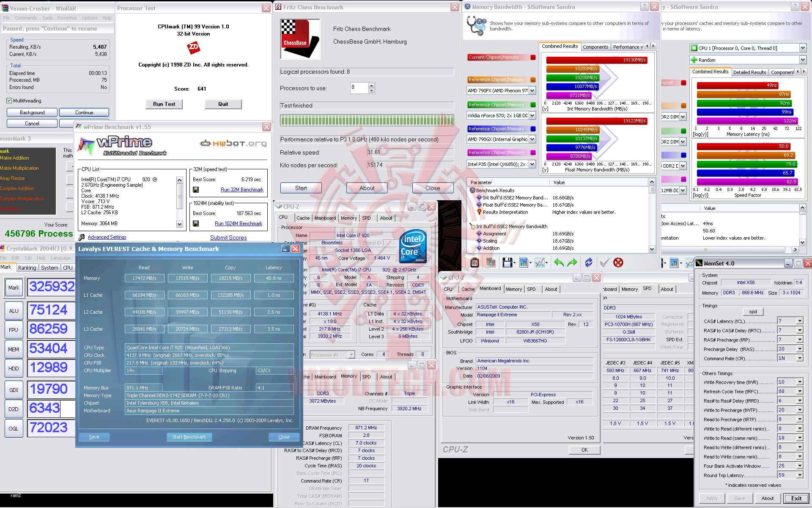Viewport: 812px width, 508px height.
Task: Click the blue refresh icon in Sandra toolbar
Action: click(x=588, y=263)
